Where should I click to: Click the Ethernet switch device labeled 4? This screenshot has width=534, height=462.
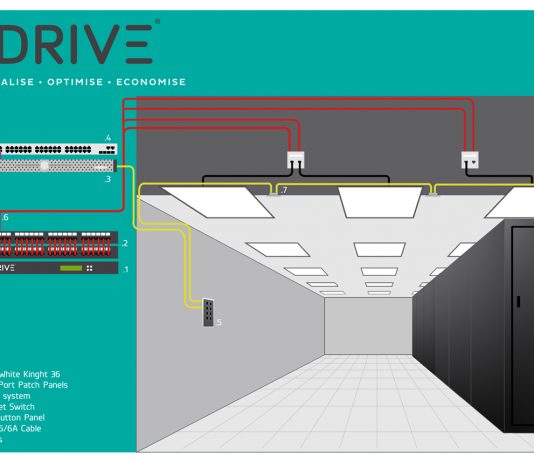pos(59,149)
